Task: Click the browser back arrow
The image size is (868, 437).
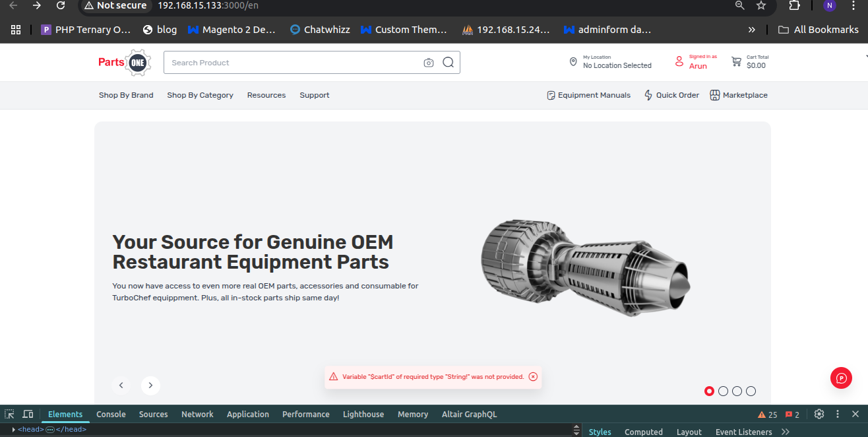Action: tap(13, 5)
